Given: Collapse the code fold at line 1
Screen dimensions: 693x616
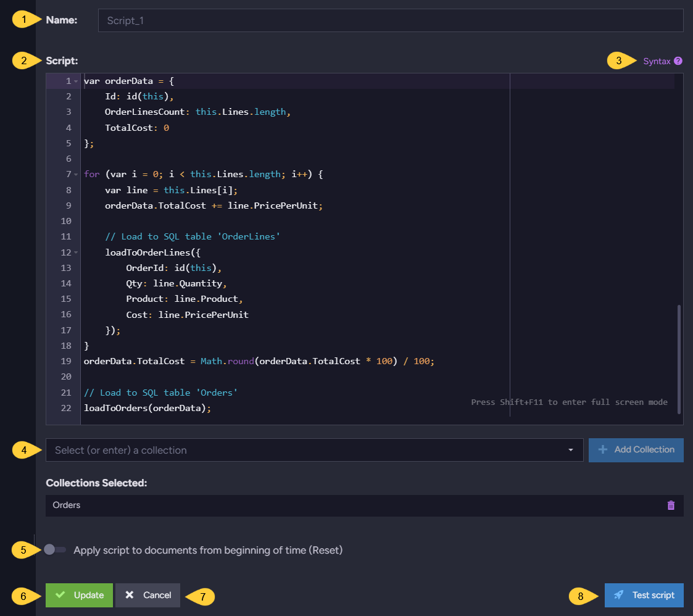Looking at the screenshot, I should tap(76, 81).
